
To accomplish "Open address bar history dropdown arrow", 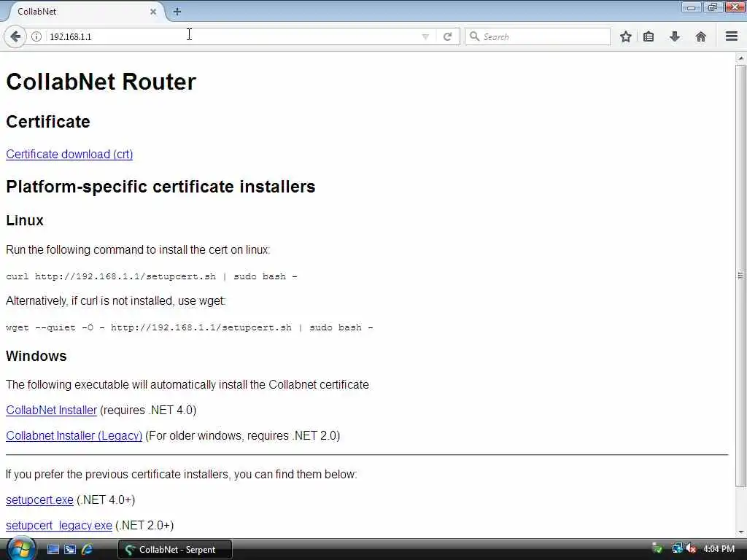I will (425, 36).
